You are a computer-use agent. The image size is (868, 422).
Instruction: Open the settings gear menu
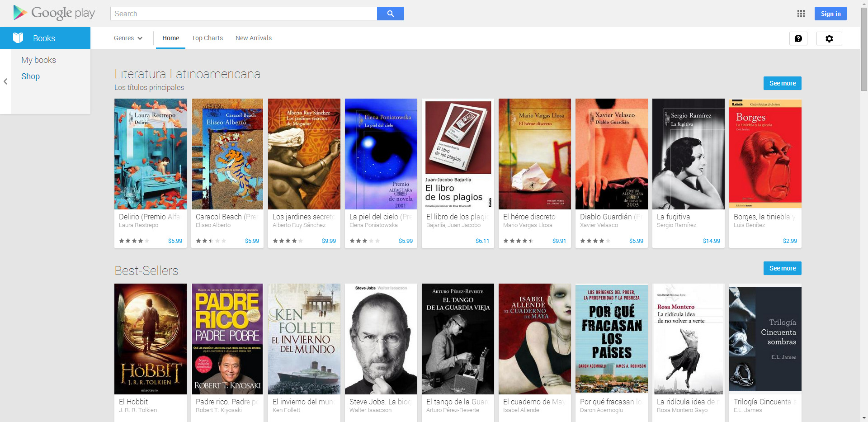click(829, 38)
